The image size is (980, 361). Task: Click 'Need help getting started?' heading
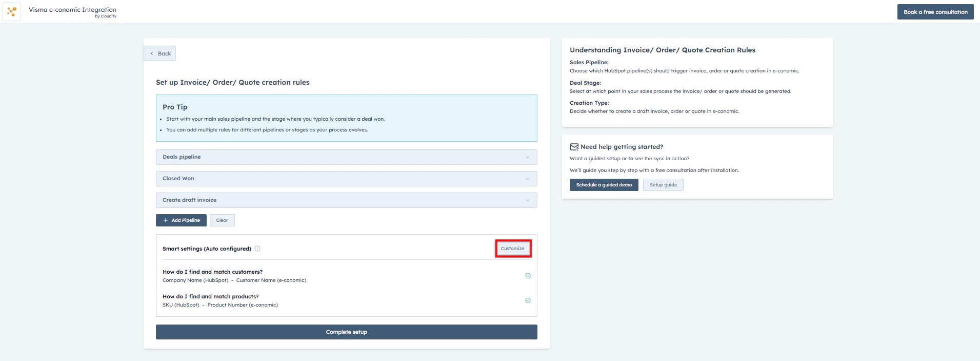tap(622, 147)
